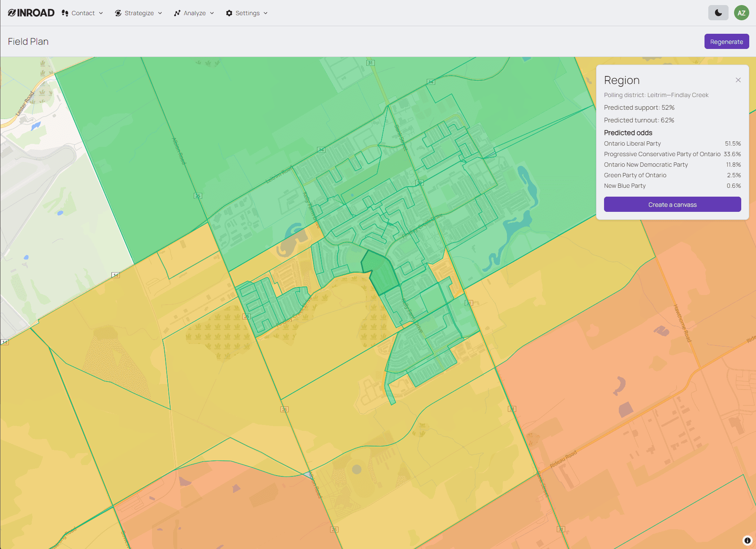756x549 pixels.
Task: Click the Predicted odds heading
Action: pos(628,133)
